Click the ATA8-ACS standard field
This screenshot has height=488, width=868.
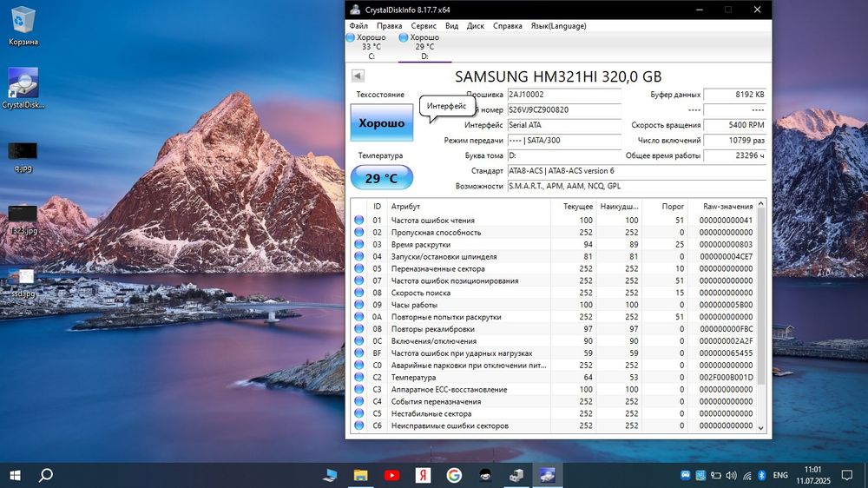pos(636,170)
